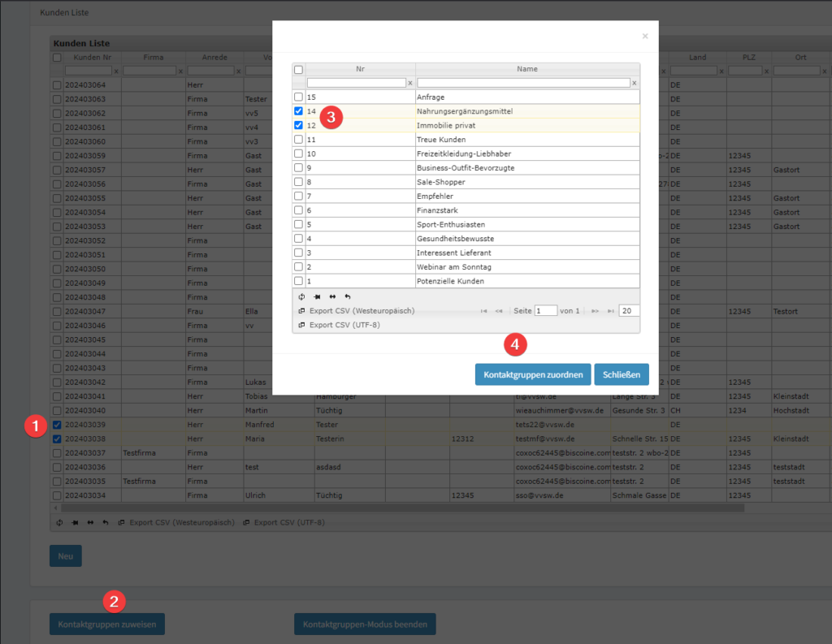The width and height of the screenshot is (832, 644).
Task: Clear the Nr column filter with x
Action: tap(409, 83)
